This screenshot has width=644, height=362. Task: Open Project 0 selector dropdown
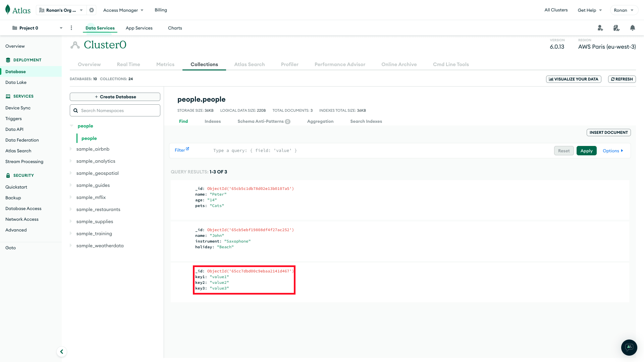click(x=37, y=28)
